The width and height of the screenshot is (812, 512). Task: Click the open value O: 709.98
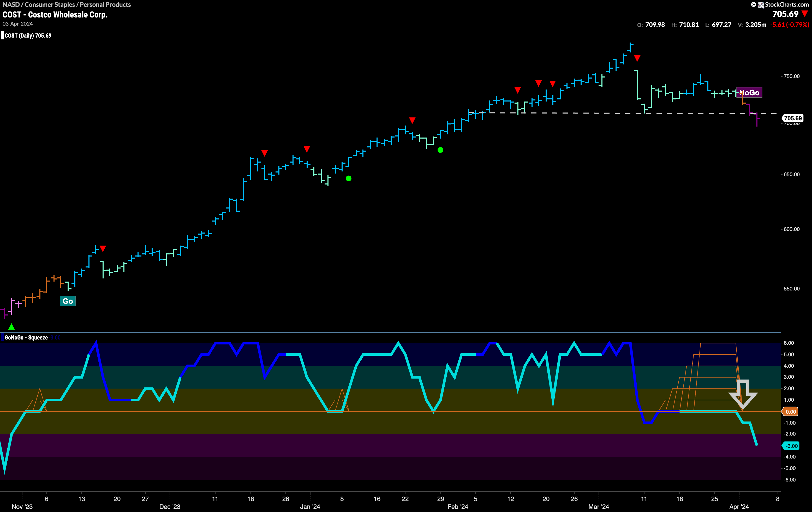tap(651, 25)
